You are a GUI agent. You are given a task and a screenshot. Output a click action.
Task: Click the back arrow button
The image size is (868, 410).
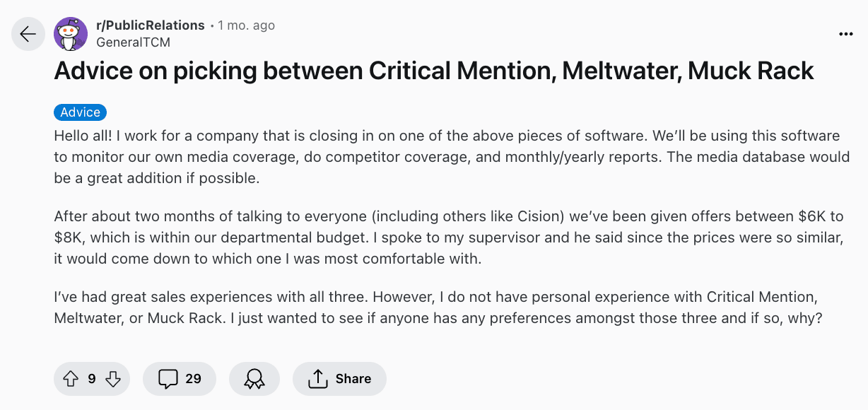click(x=28, y=34)
